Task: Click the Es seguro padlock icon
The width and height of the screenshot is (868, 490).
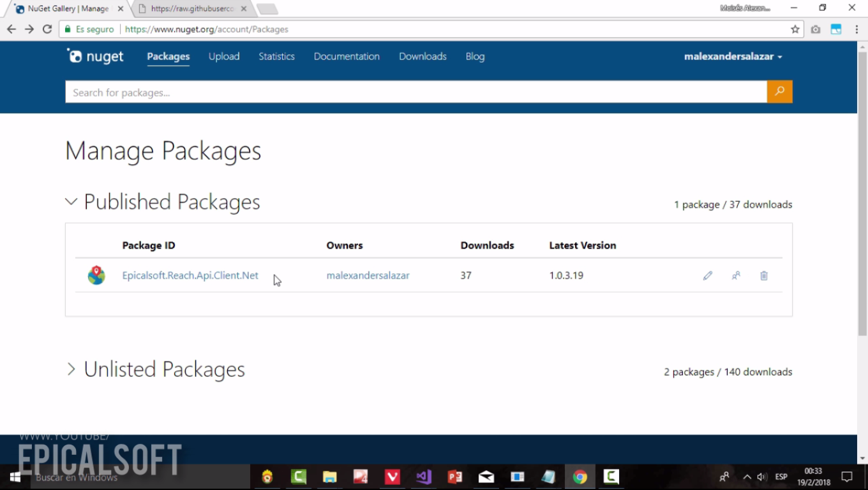Action: coord(67,29)
